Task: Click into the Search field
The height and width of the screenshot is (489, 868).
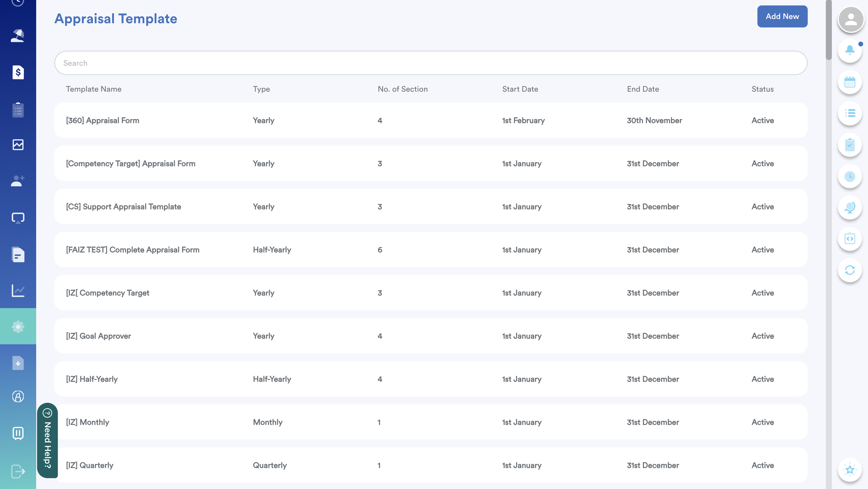Action: 431,63
